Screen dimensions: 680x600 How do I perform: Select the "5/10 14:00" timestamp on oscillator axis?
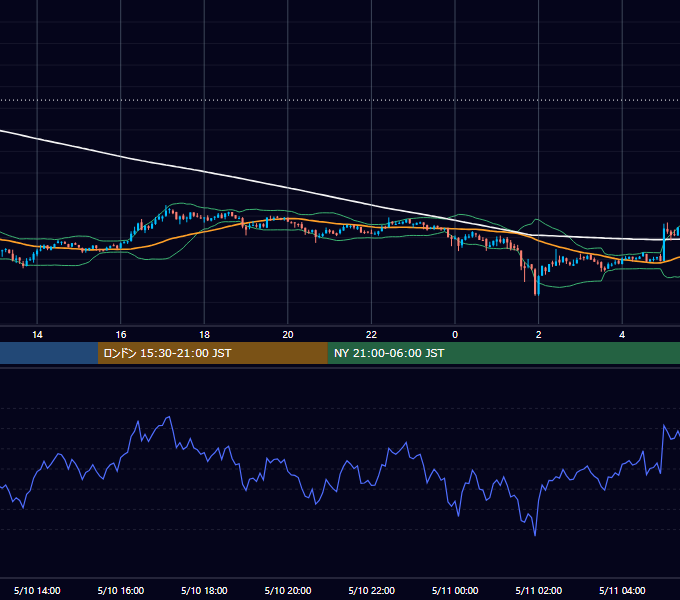click(37, 590)
